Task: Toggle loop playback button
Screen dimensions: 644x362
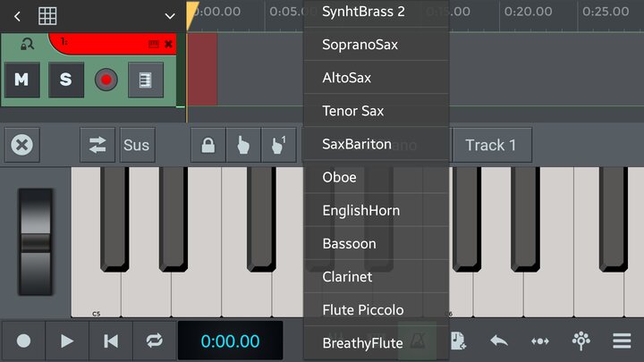Action: (155, 341)
